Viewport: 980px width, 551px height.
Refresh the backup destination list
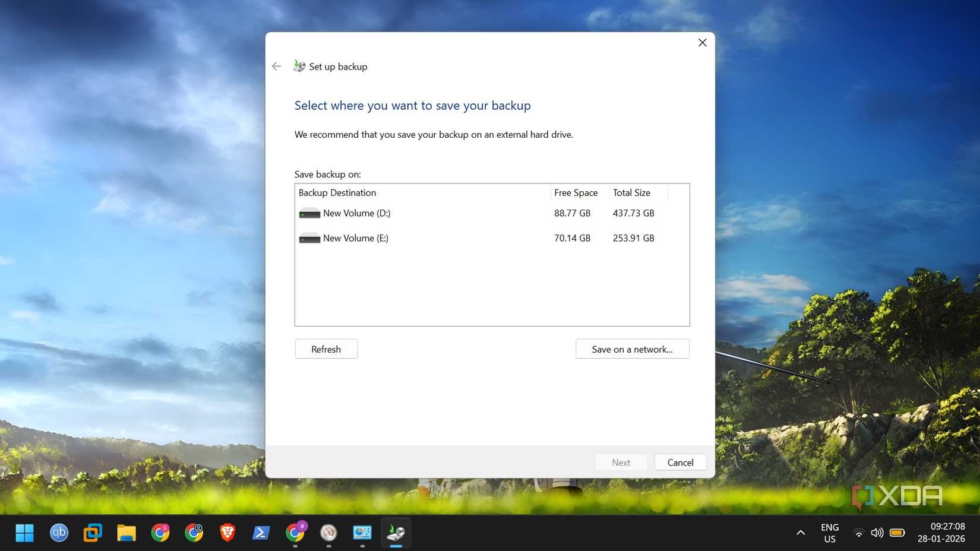326,349
